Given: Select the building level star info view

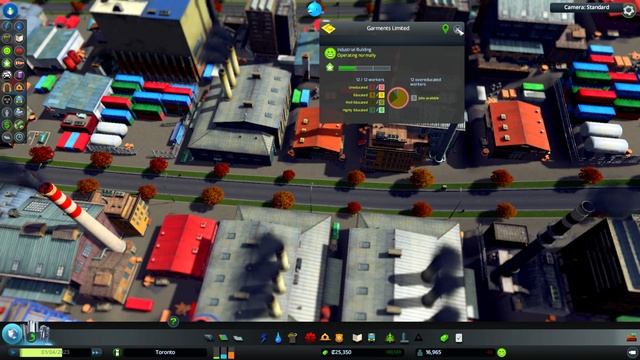Looking at the screenshot, I should 7,63.
